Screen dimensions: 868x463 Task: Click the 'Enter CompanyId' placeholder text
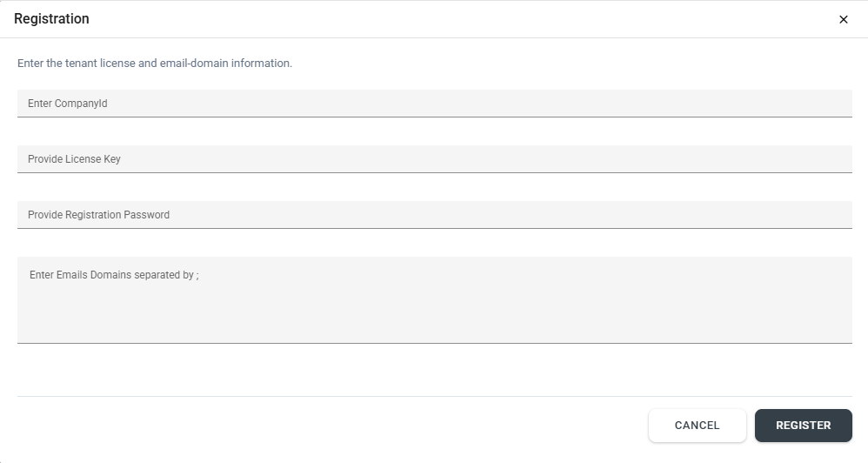(x=68, y=104)
